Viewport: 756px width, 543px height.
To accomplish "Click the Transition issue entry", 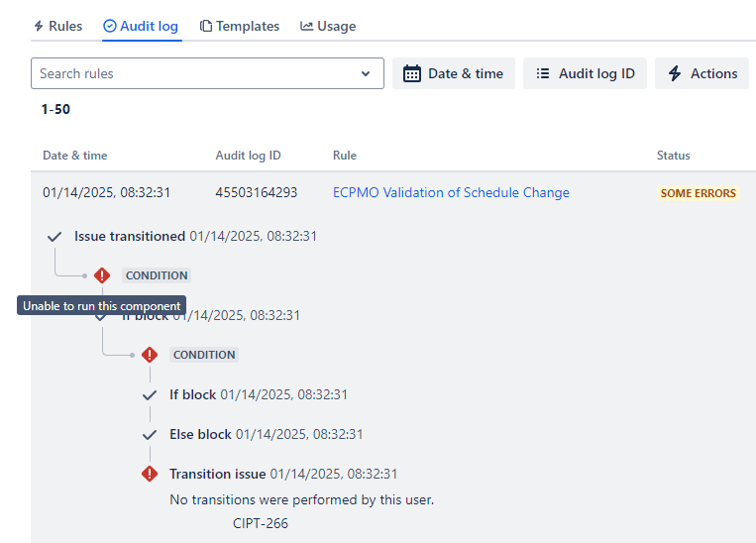I will click(283, 474).
